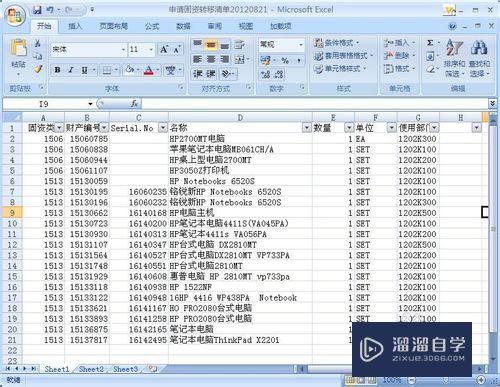Screen dimensions: 500x387
Task: Align cell content to middle
Action: pos(211,44)
